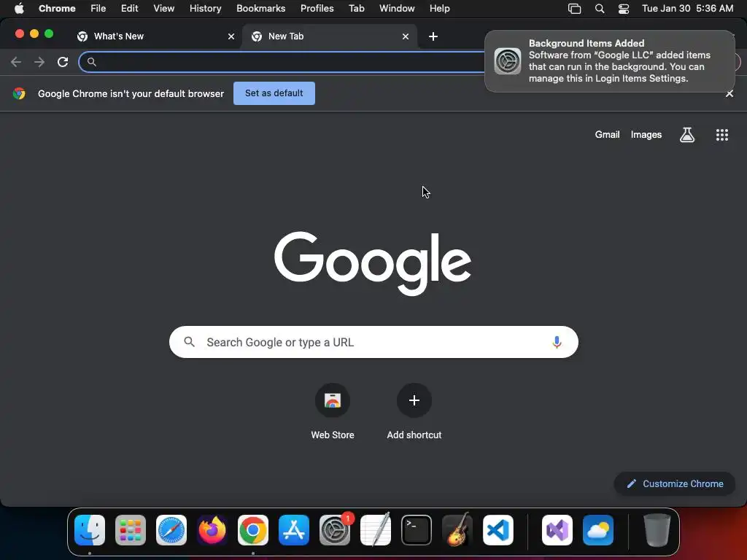Select the New Tab tab

(329, 36)
